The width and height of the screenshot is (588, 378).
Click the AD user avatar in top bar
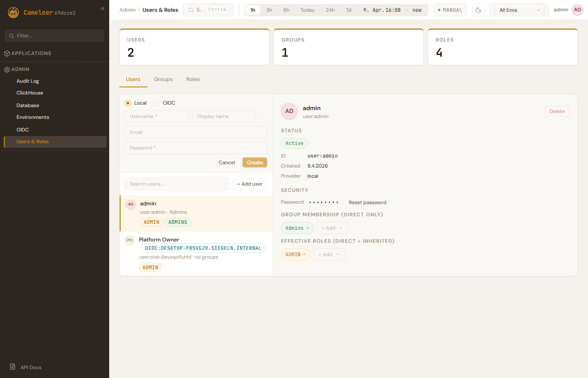pyautogui.click(x=577, y=10)
